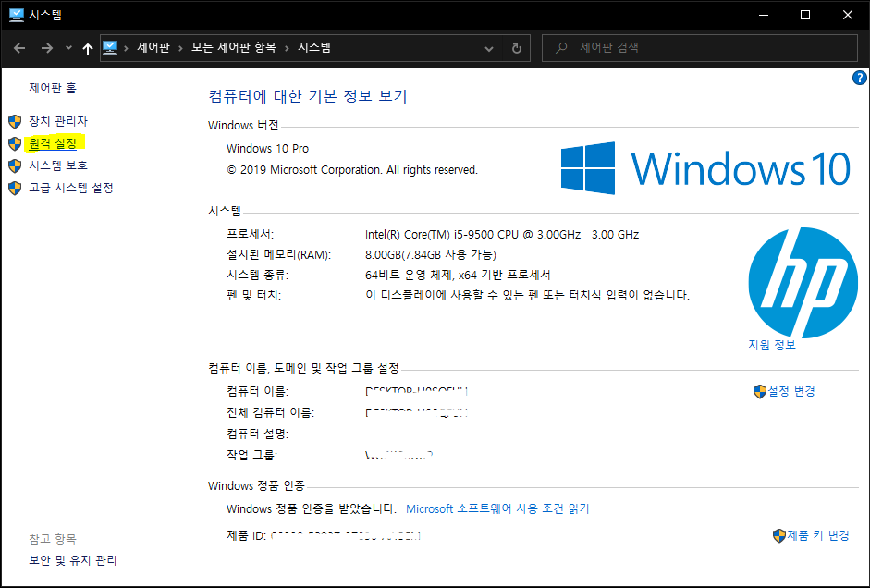Expand chevron after 모든 제어판 항목 breadcrumb
The image size is (870, 588).
click(287, 48)
